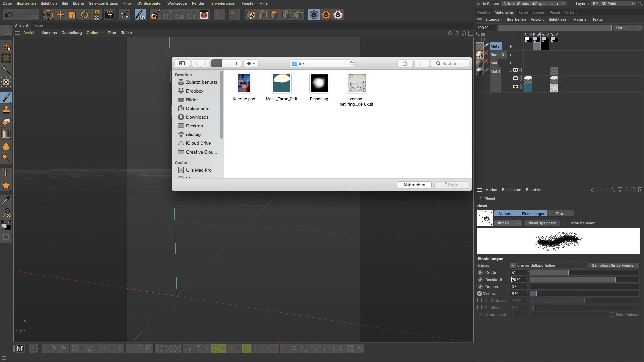The image size is (644, 362).
Task: Select the Scale tool in top toolbar
Action: pos(72,15)
